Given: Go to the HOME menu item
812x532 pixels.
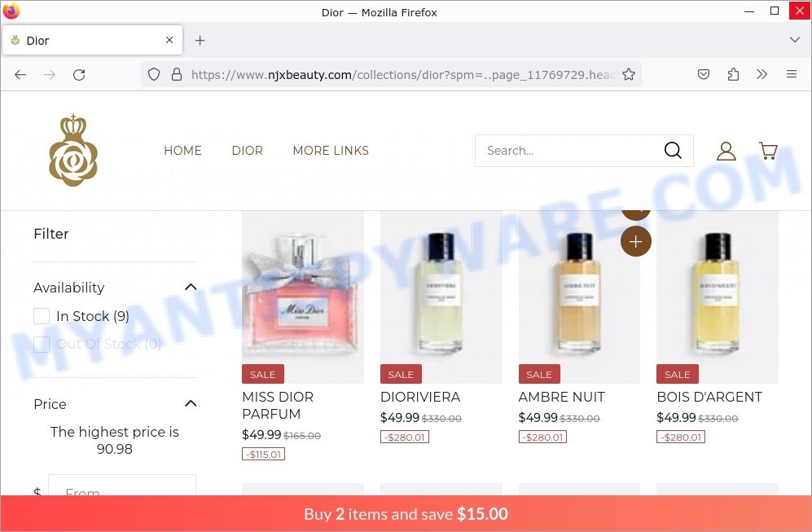Looking at the screenshot, I should point(182,150).
